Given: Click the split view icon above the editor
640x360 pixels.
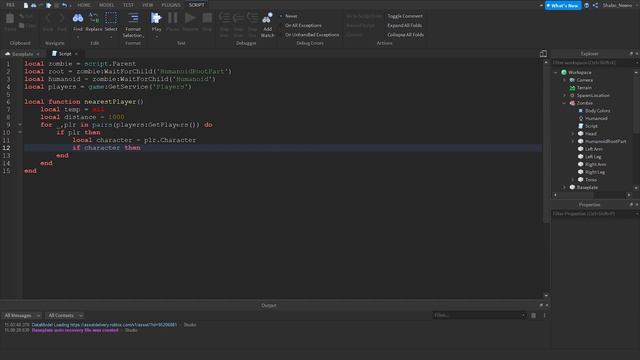Looking at the screenshot, I should coord(543,53).
